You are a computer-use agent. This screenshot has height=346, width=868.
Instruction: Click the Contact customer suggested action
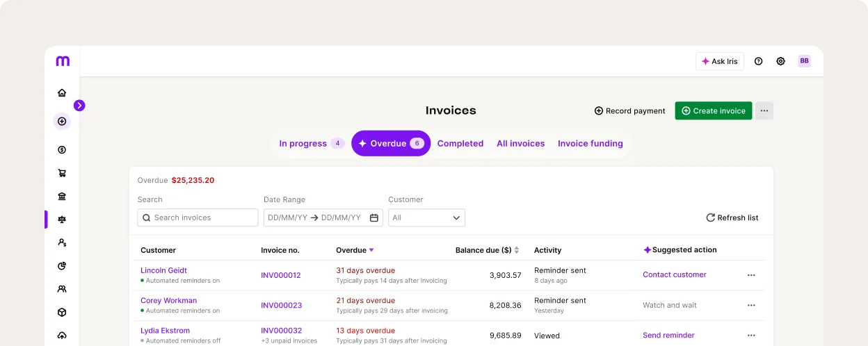coord(674,274)
